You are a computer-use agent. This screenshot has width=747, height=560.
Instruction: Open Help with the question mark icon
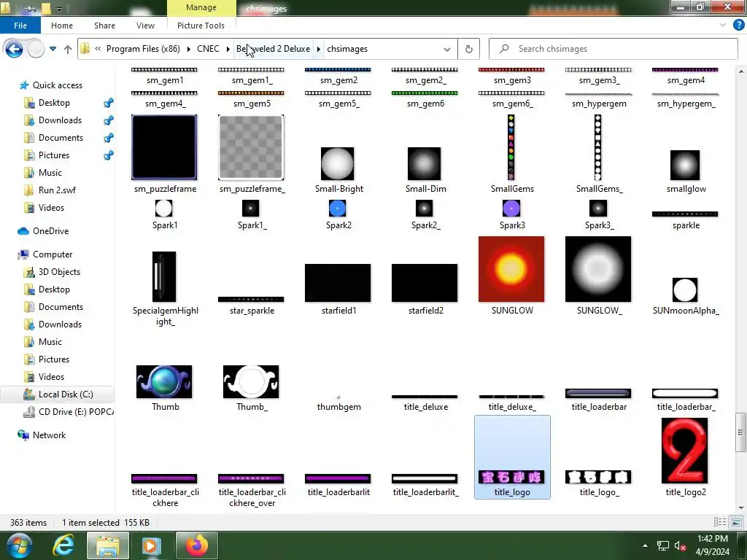(738, 26)
